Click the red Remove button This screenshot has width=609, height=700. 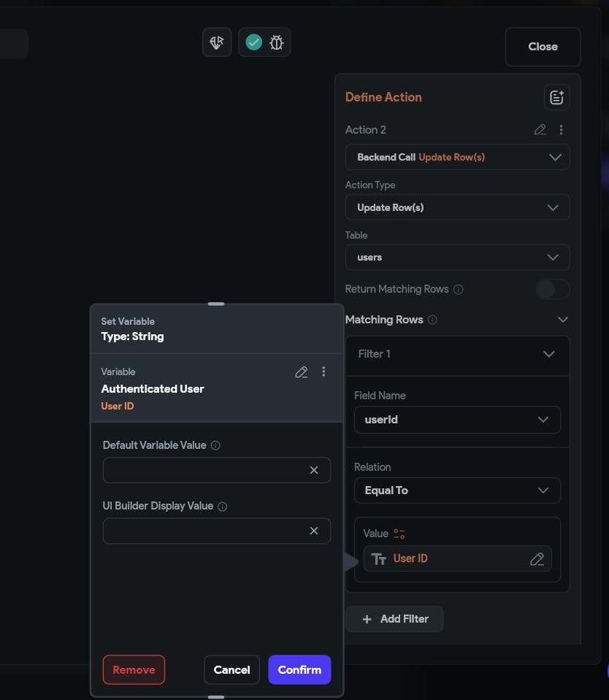pos(134,669)
